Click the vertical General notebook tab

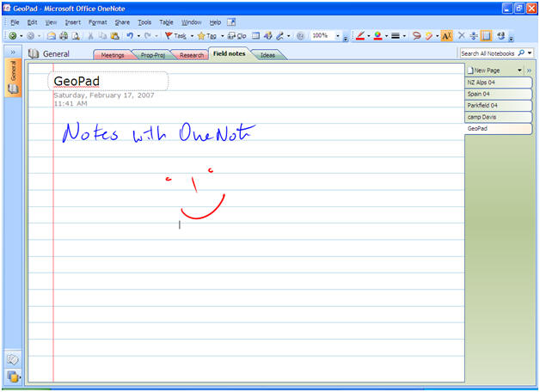(x=13, y=77)
